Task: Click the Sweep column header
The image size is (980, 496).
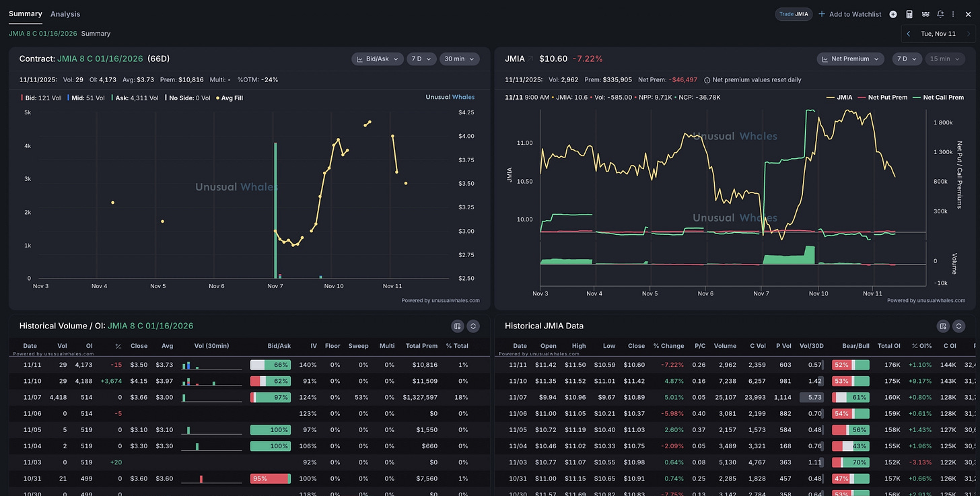Action: point(358,346)
